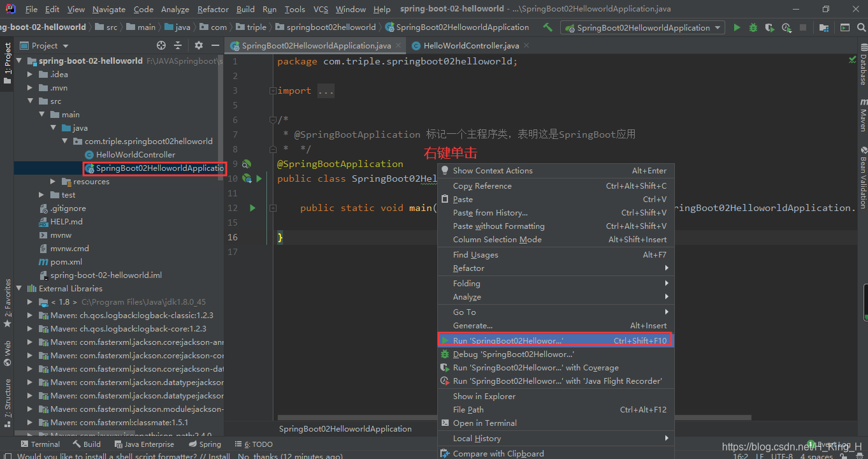Open Project panel settings gear
Screen dimensions: 868x459
(199, 45)
